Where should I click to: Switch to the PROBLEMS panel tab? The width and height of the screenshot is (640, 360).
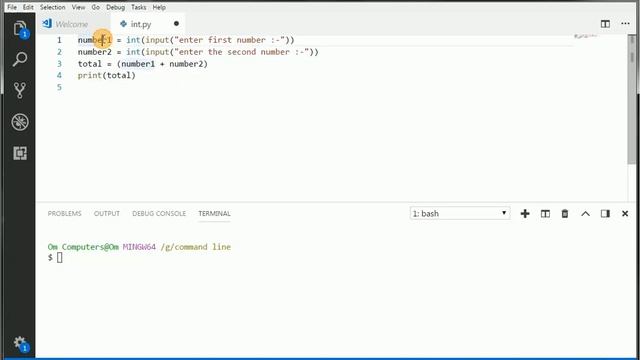click(x=64, y=213)
